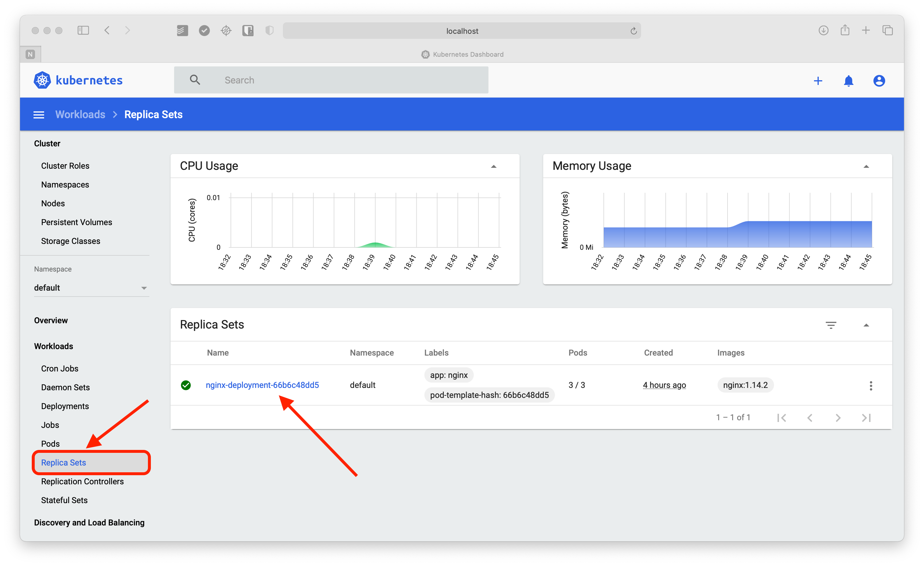The width and height of the screenshot is (924, 566).
Task: Click the browser back arrow
Action: pyautogui.click(x=107, y=30)
